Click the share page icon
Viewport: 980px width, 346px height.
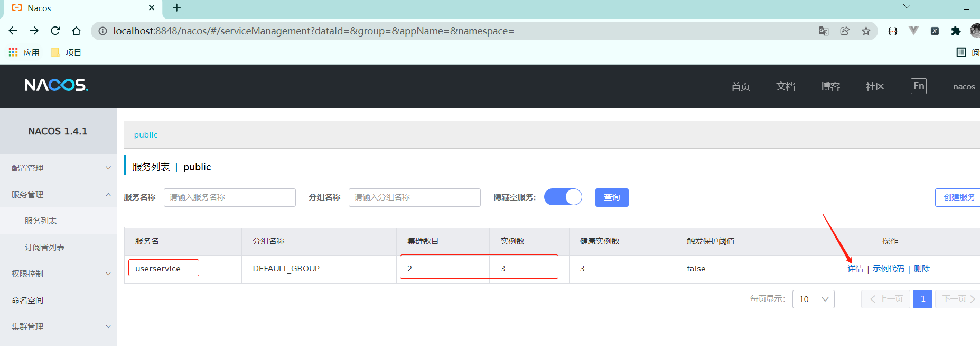(x=845, y=31)
